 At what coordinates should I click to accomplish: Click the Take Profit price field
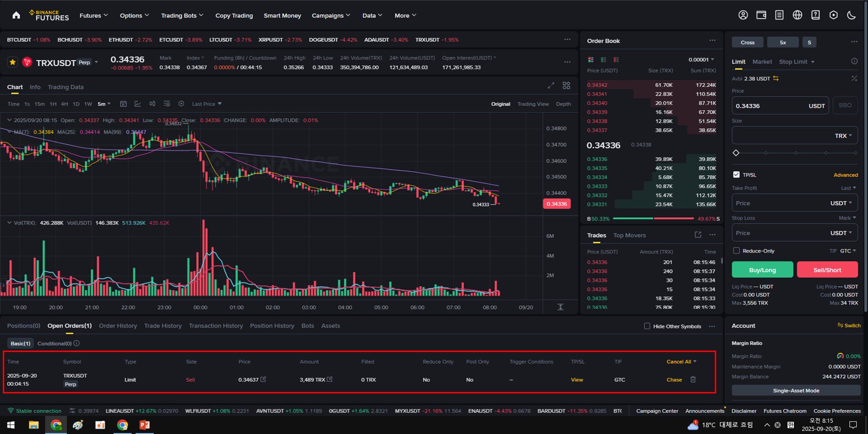pos(794,203)
